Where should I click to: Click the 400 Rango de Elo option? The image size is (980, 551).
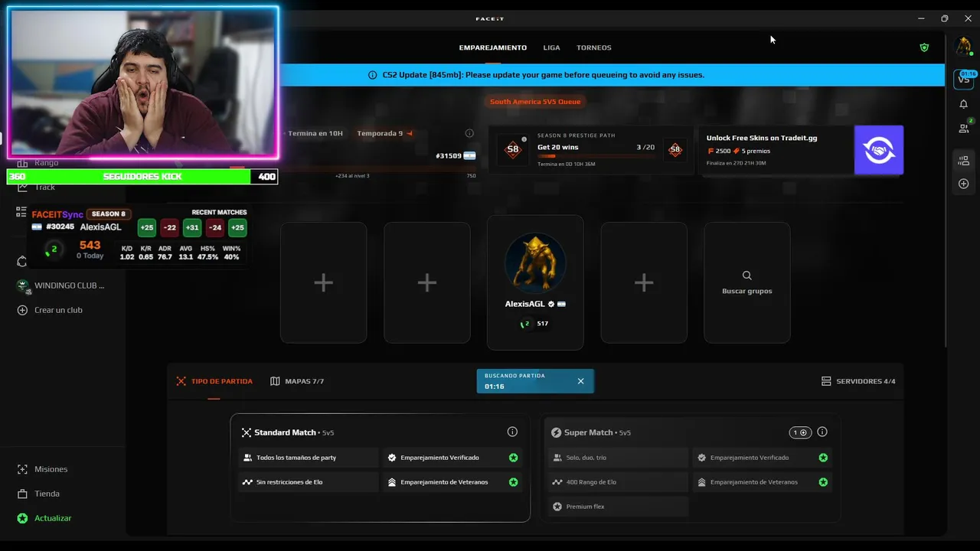618,482
